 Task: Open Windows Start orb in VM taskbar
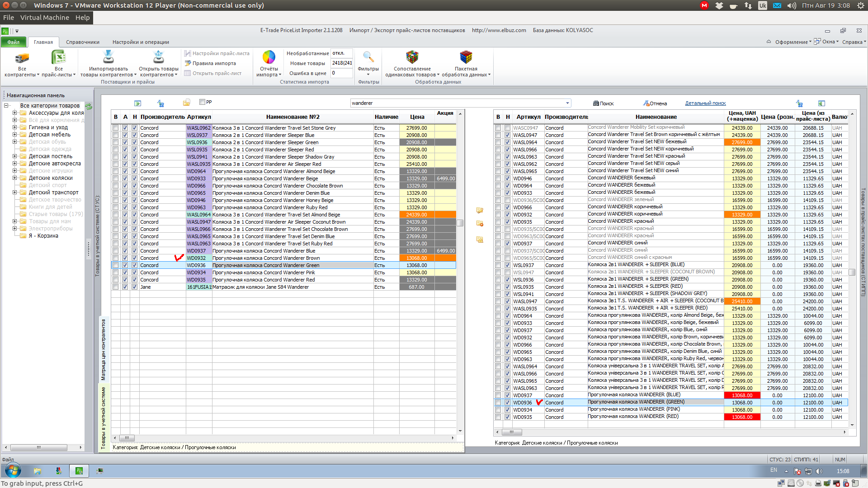click(x=13, y=471)
